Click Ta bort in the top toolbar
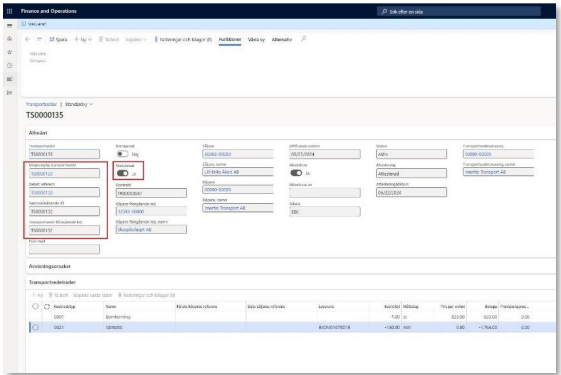The height and width of the screenshot is (375, 561). tap(109, 39)
